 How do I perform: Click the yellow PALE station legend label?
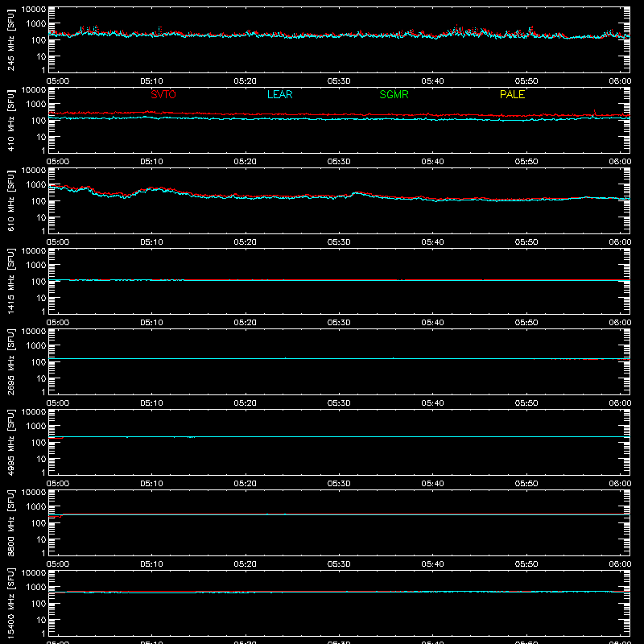point(512,94)
